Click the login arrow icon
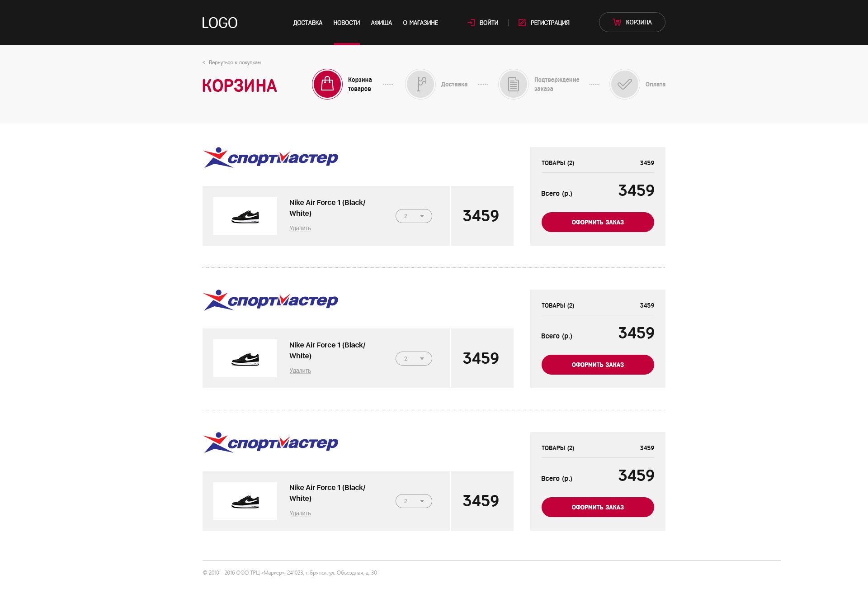The width and height of the screenshot is (868, 604). coord(471,23)
